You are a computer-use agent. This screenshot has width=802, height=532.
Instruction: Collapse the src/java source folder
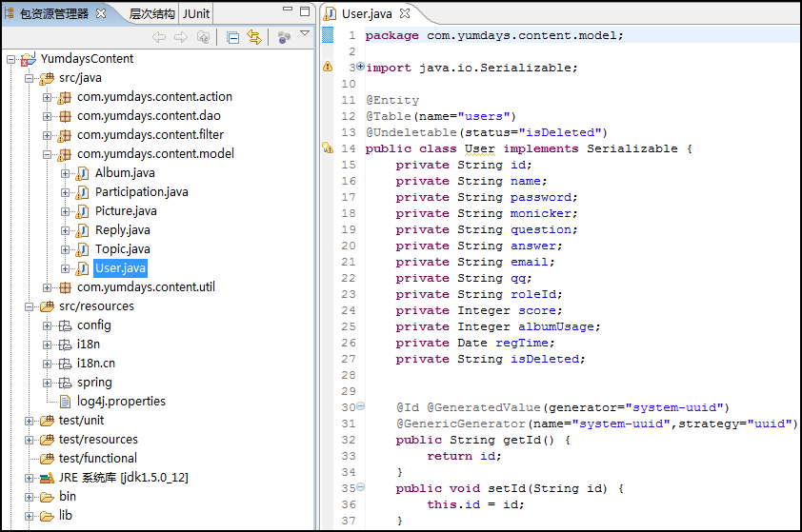point(30,78)
